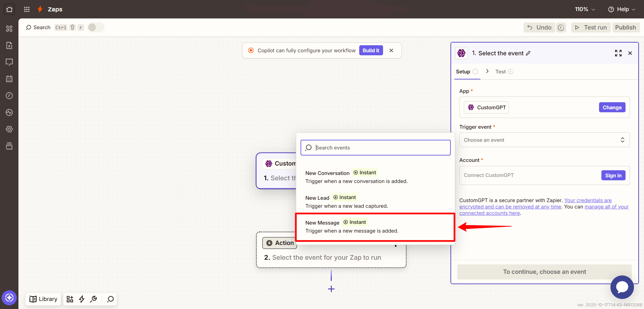Click the Zaps lightning logo
The height and width of the screenshot is (309, 644).
40,9
